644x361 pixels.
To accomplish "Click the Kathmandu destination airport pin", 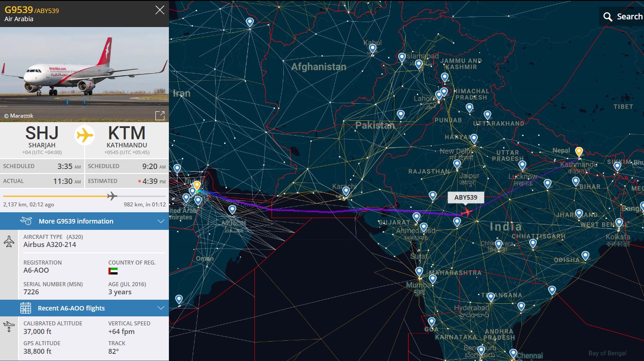I will [579, 152].
